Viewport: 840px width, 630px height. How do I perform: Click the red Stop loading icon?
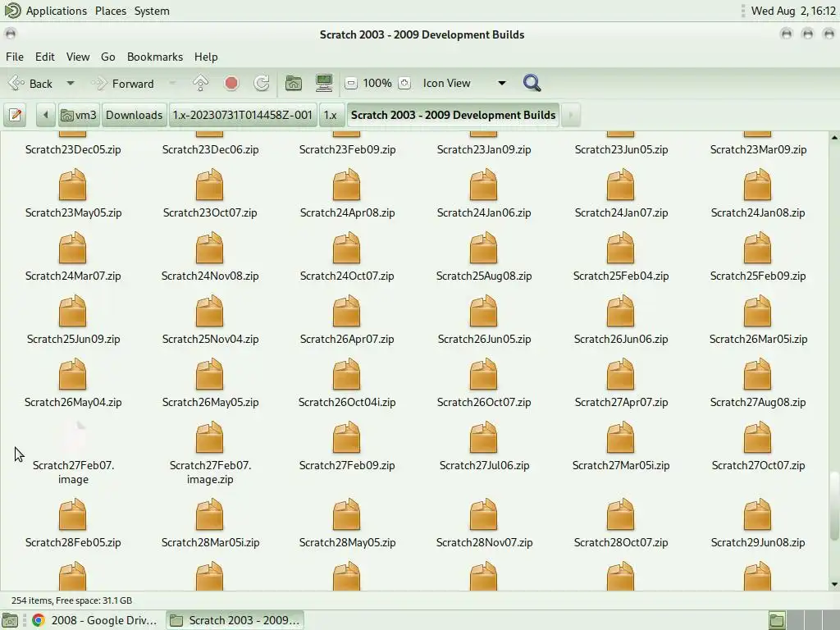(231, 83)
